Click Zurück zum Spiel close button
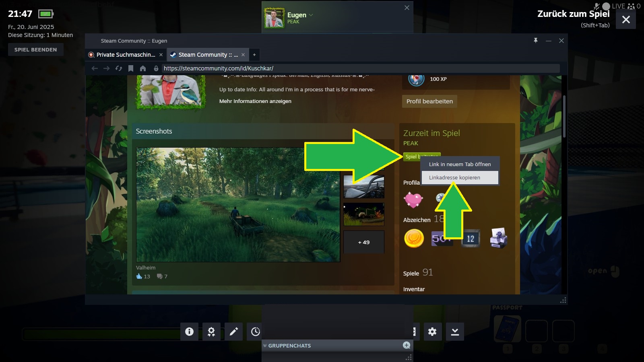 tap(626, 19)
